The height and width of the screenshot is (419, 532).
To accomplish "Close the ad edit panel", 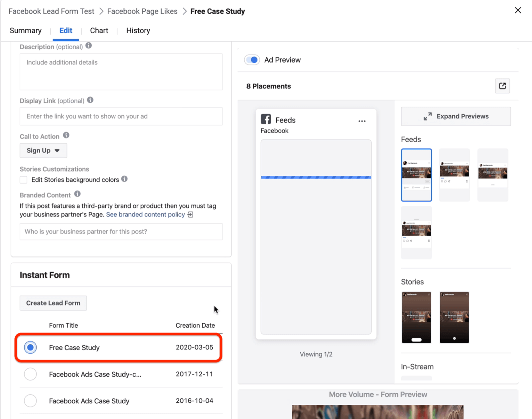I will (518, 10).
